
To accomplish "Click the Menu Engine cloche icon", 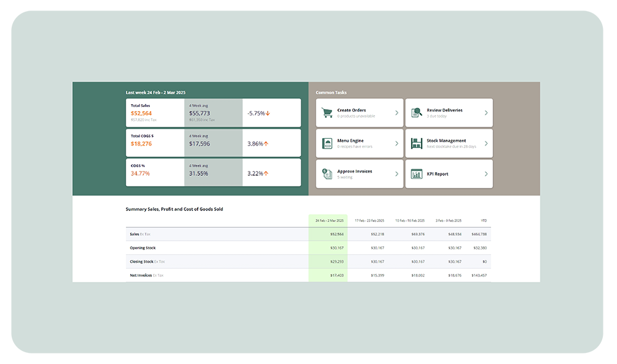I will click(327, 143).
